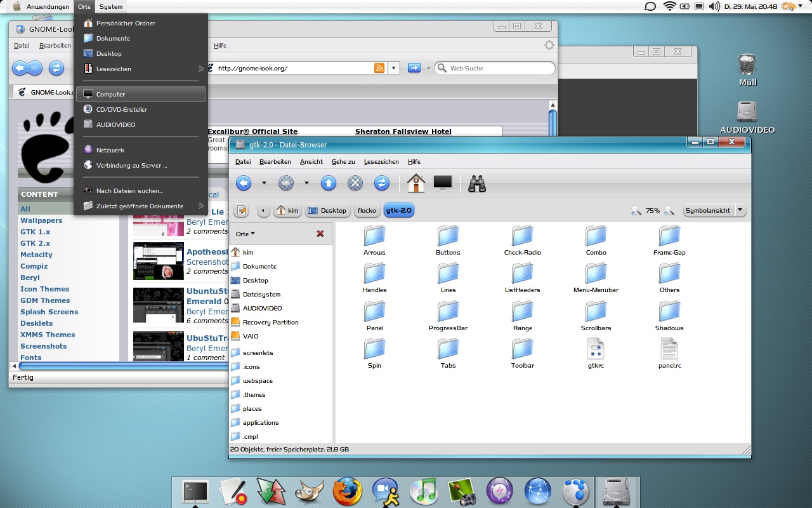This screenshot has height=508, width=812.
Task: Open the Wallpapers link on GNOME-Look
Action: tap(41, 220)
